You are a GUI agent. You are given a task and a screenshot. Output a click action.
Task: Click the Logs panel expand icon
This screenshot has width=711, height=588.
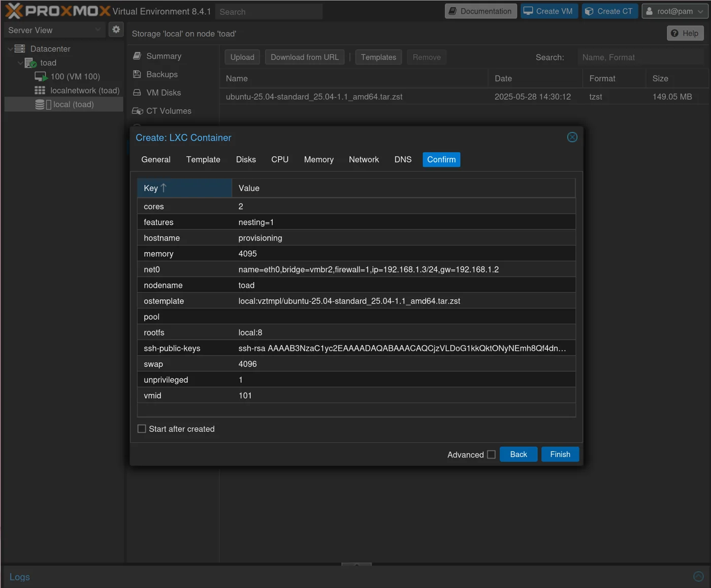698,576
